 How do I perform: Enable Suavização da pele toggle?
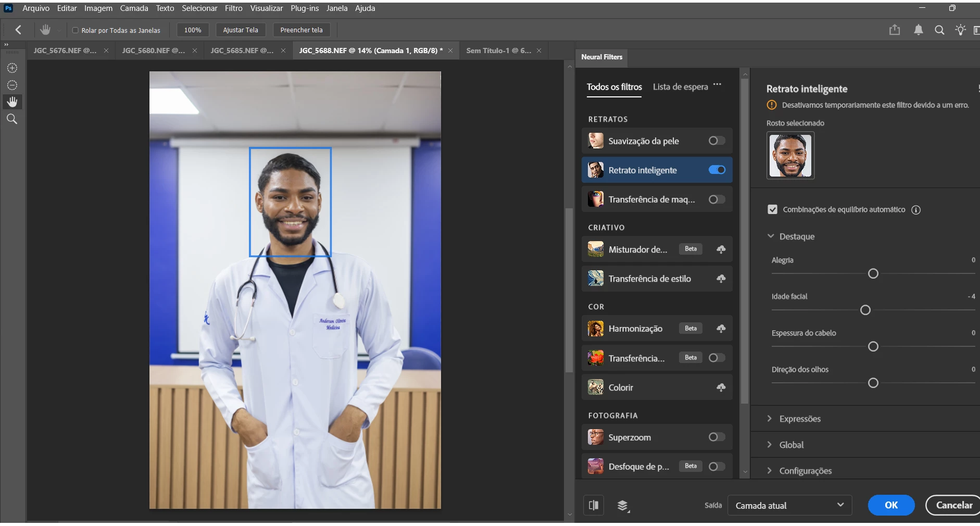717,141
